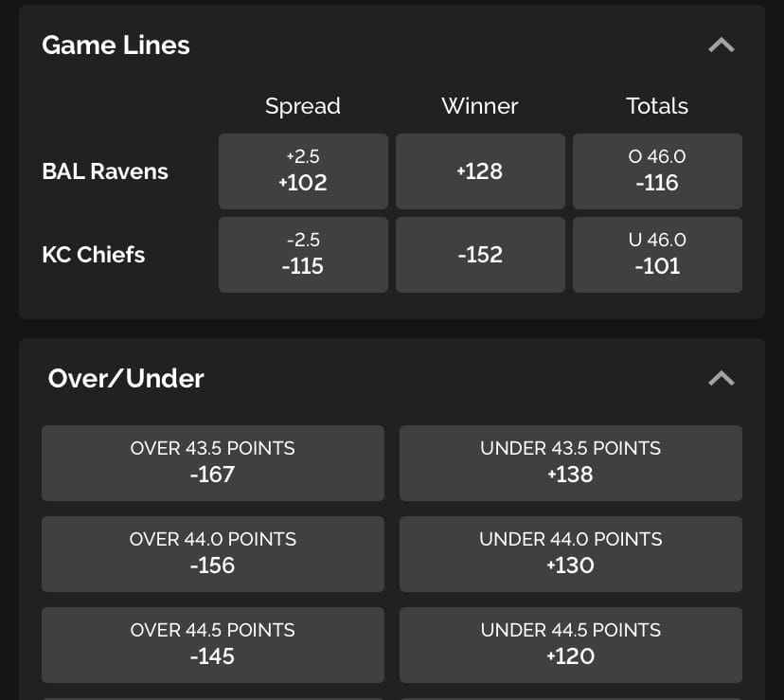This screenshot has width=784, height=700.
Task: Pick Over 46.0 totals at -116
Action: [x=657, y=171]
